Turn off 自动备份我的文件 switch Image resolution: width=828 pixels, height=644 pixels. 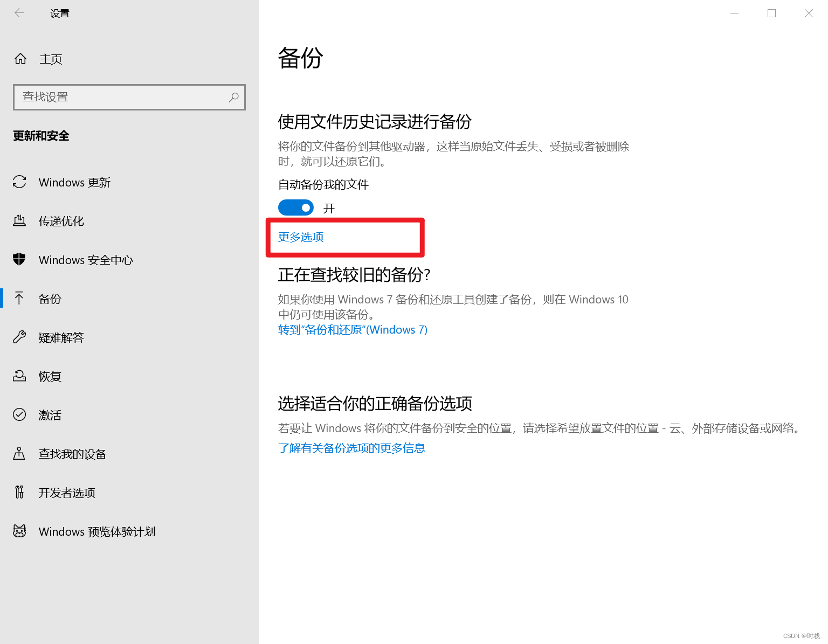(x=296, y=207)
